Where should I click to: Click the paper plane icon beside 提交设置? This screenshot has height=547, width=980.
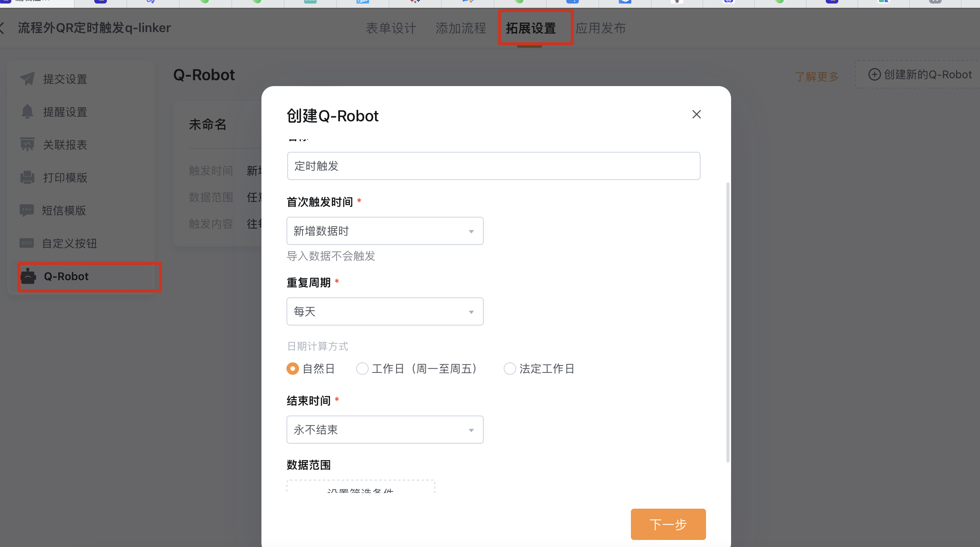(27, 79)
